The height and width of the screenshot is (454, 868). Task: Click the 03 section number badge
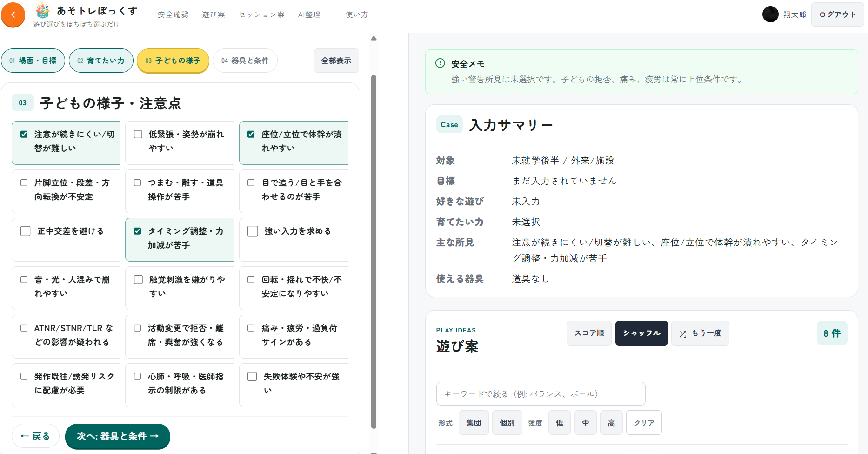23,103
